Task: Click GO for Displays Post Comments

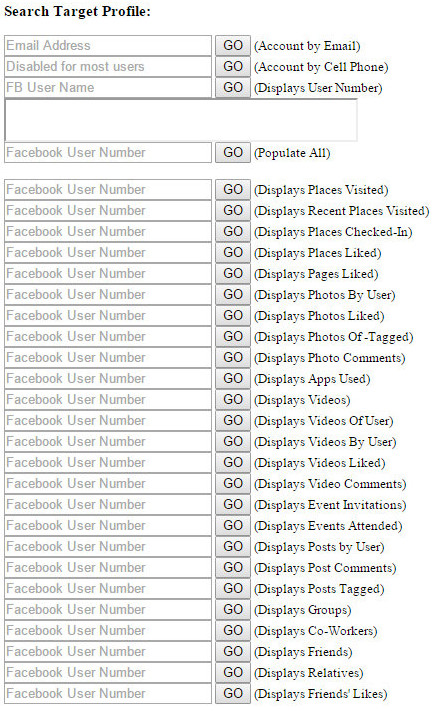Action: pos(233,568)
